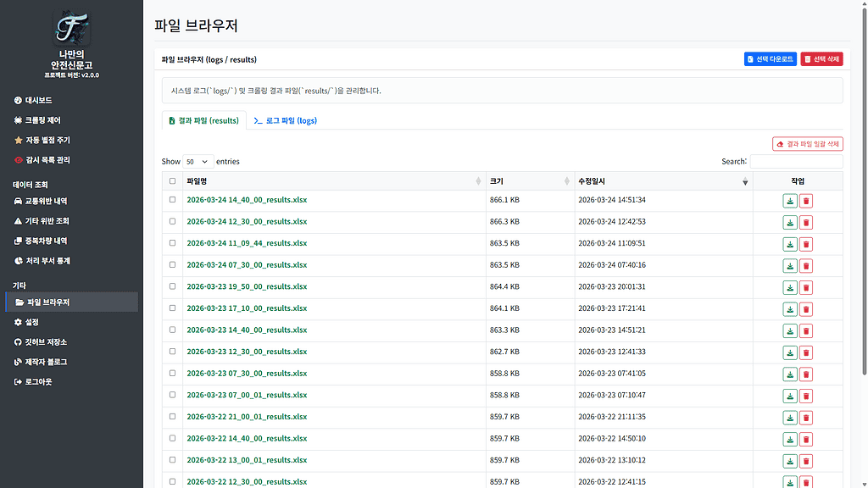868x488 pixels.
Task: Sort the table by the 크기 column
Action: click(509, 180)
